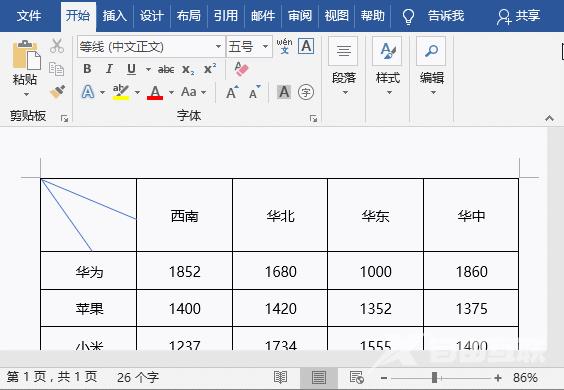
Task: Open Styles gallery icon
Action: point(387,51)
